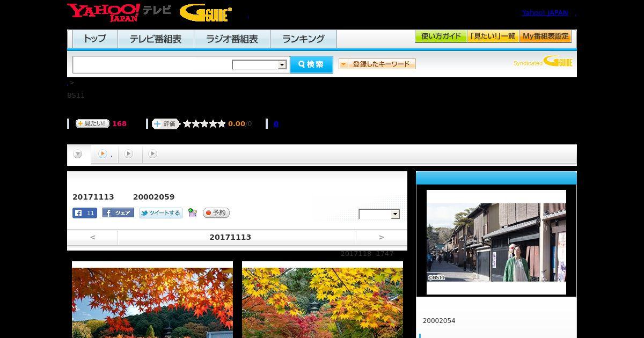Click the 20002059 time text
Screen dimensions: 644x338
coord(153,197)
